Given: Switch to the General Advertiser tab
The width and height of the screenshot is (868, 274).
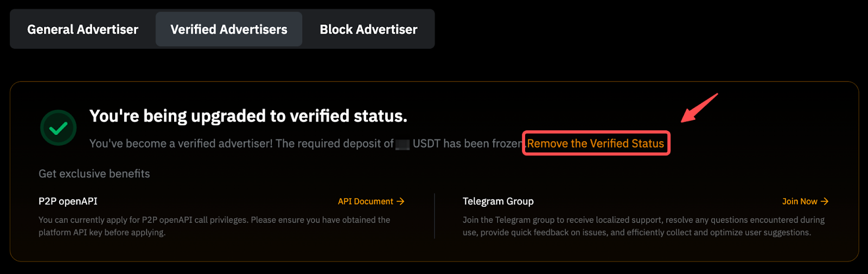Looking at the screenshot, I should (83, 29).
